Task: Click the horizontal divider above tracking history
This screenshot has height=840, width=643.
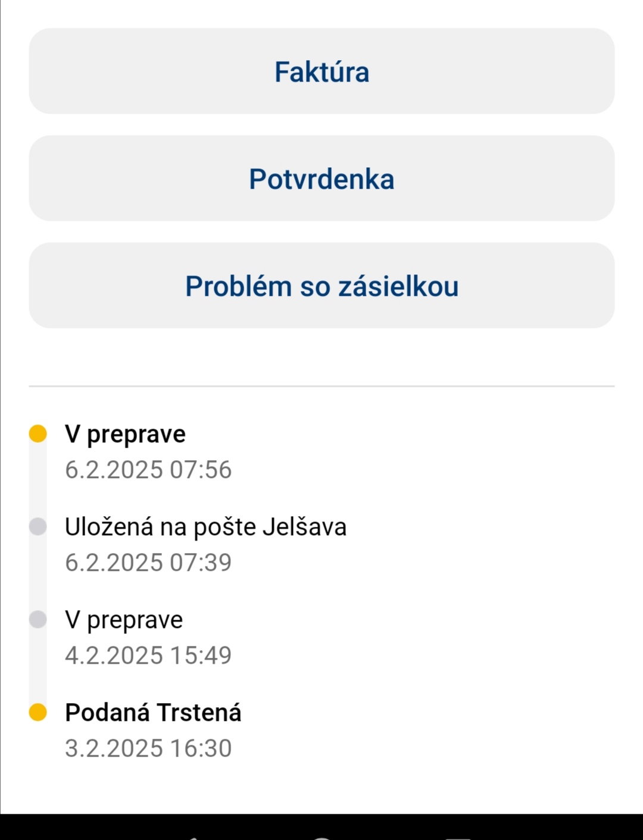Action: [321, 386]
